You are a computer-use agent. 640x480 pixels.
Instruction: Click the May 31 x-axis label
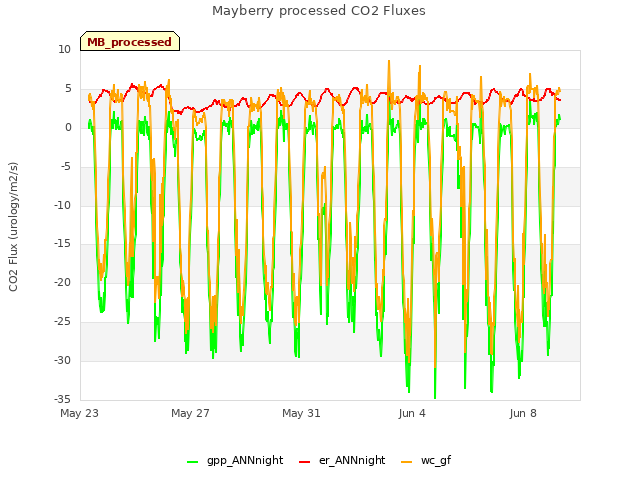tap(301, 413)
